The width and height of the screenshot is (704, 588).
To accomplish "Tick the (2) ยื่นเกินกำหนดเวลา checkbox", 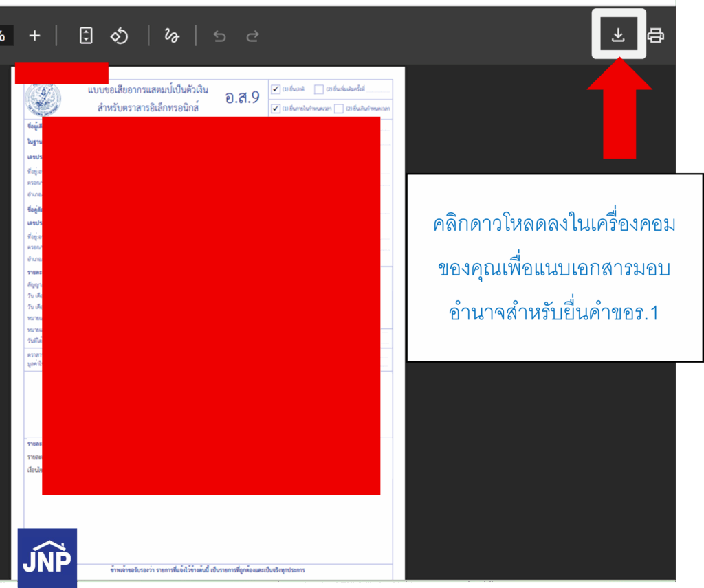I will (339, 109).
